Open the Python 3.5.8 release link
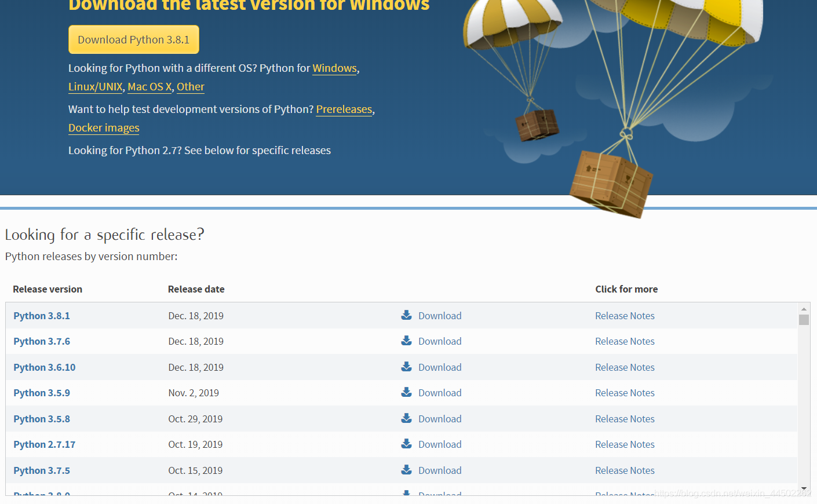Viewport: 817px width, 504px height. (x=42, y=419)
